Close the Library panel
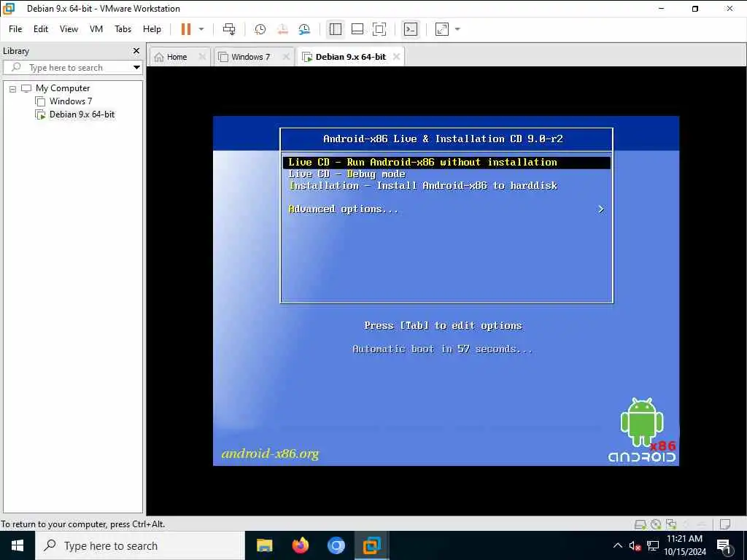The image size is (747, 560). [x=136, y=50]
